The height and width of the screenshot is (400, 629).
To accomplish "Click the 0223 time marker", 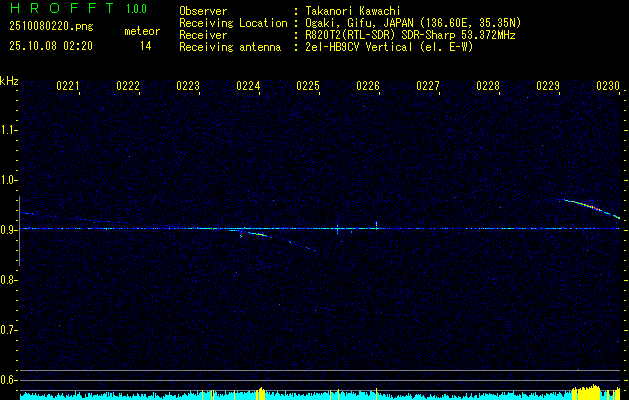I will point(188,85).
